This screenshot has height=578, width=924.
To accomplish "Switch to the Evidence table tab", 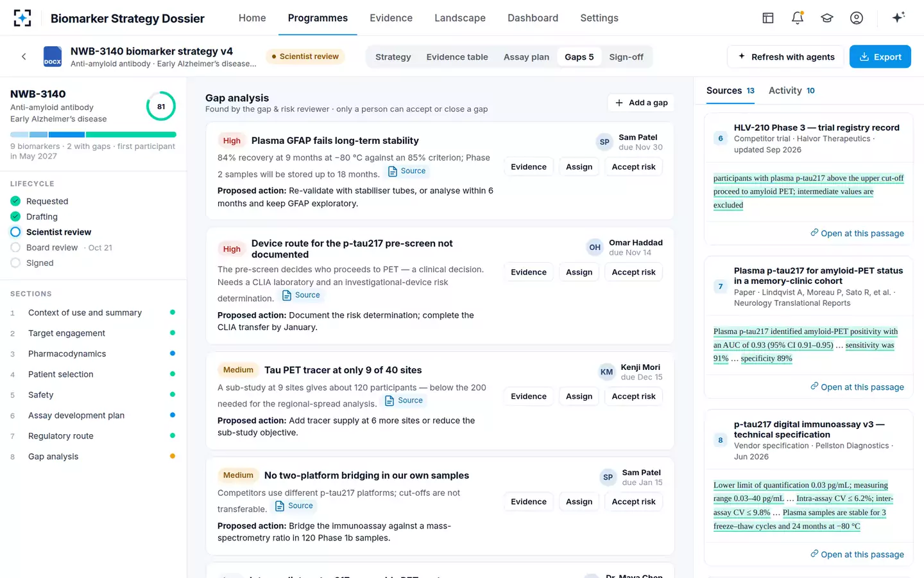I will (x=457, y=57).
